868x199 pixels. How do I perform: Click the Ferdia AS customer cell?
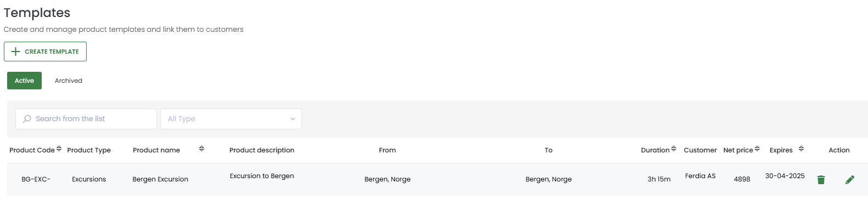point(700,176)
